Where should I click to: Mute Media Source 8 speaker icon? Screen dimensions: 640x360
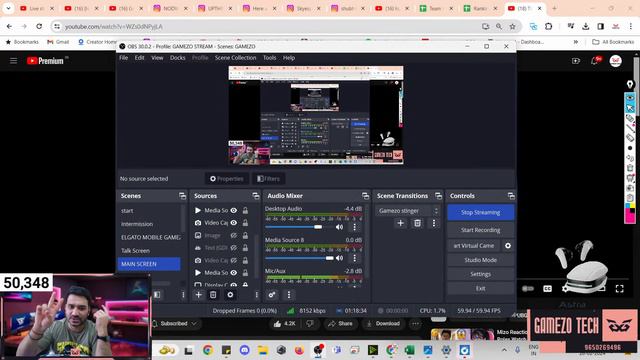[x=339, y=258]
